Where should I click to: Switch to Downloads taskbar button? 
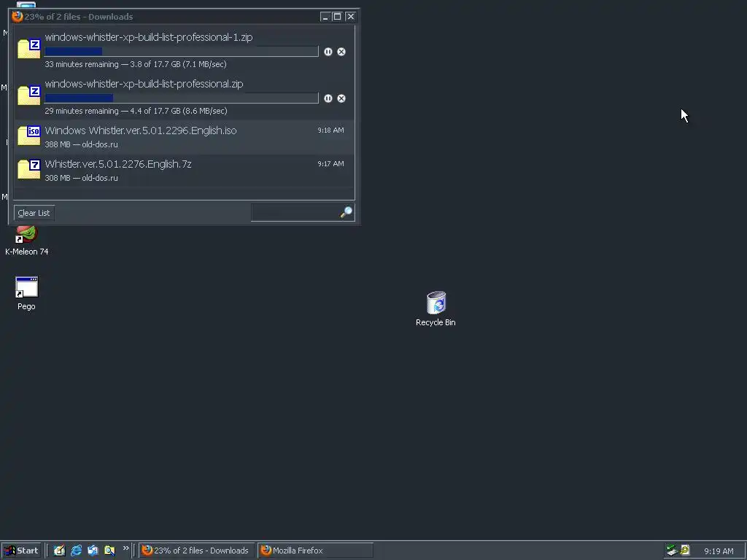(197, 551)
